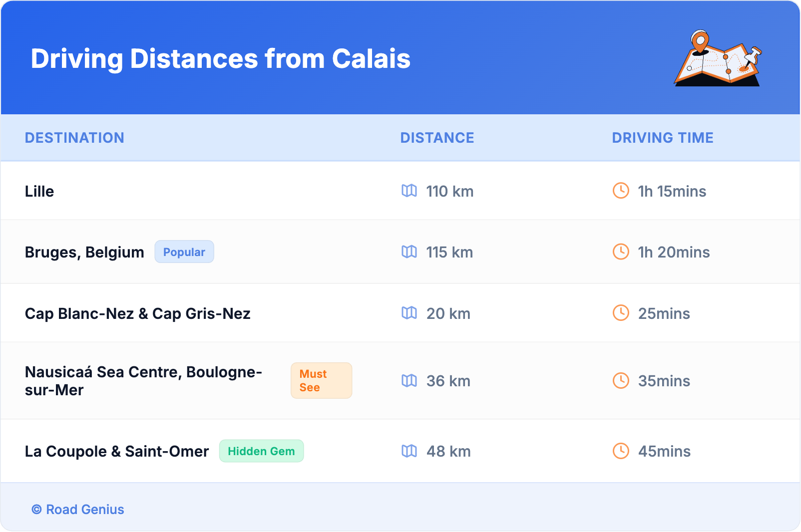Click the Must See badge

pos(321,381)
